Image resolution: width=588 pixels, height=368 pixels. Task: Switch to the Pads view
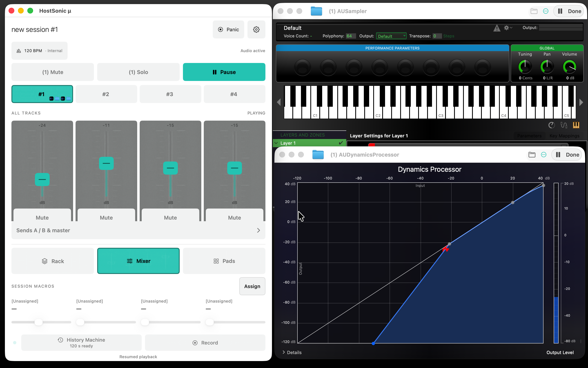click(224, 261)
